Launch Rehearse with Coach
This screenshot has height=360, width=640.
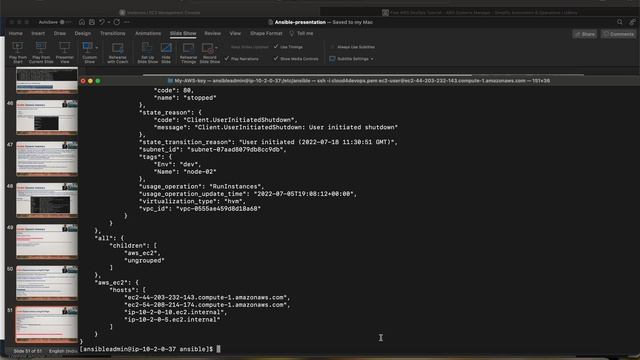point(118,52)
